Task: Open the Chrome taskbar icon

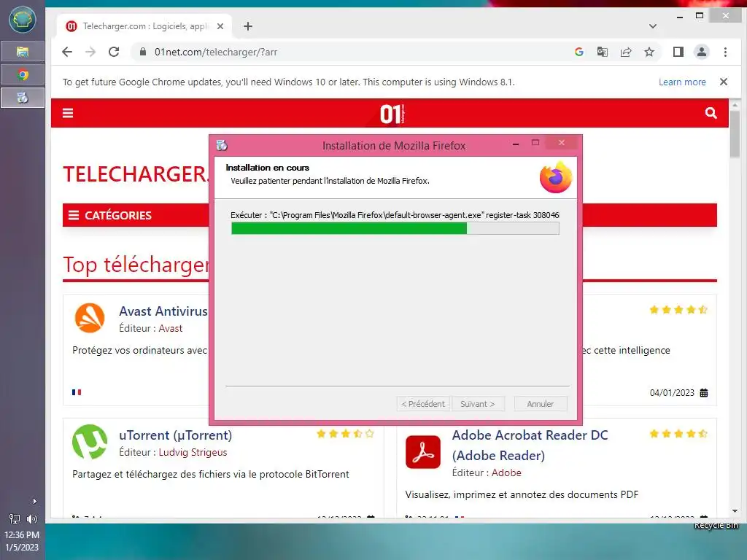Action: [x=23, y=75]
